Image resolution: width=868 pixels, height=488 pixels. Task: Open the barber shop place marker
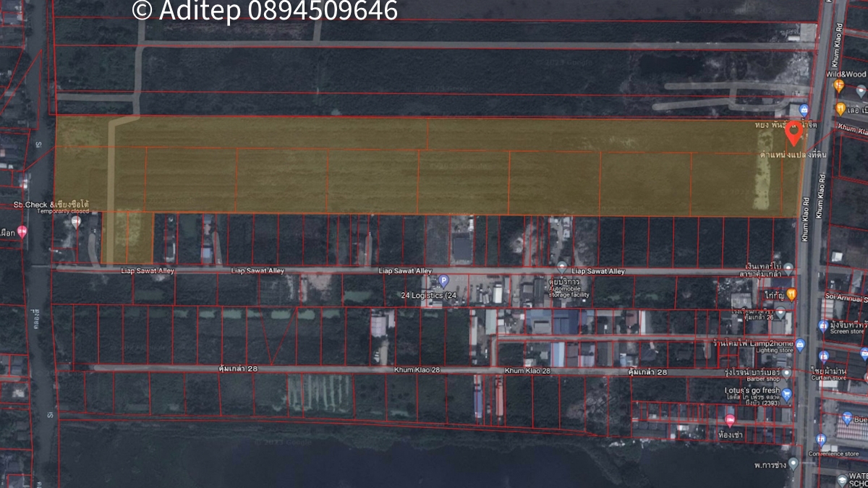click(x=787, y=373)
